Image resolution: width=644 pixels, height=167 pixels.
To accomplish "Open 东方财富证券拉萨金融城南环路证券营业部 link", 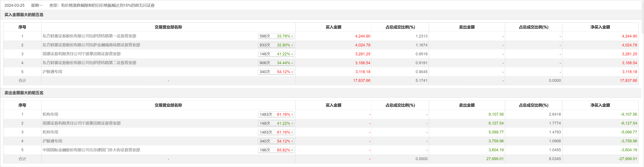I will point(91,45).
